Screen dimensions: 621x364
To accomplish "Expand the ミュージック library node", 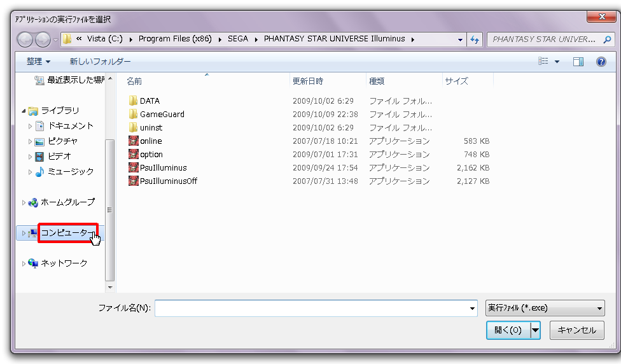I will 30,172.
